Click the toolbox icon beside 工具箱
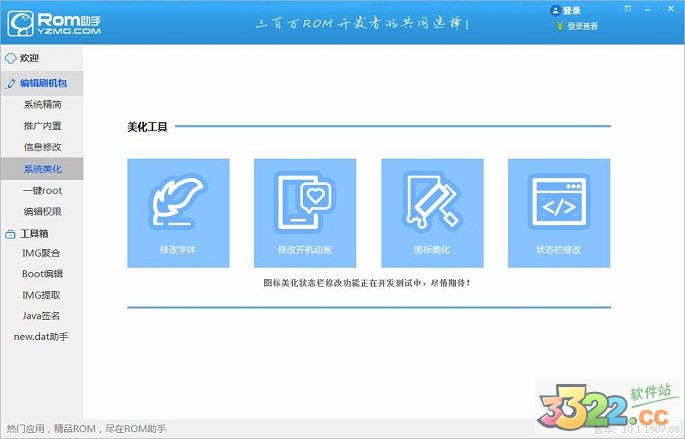The width and height of the screenshot is (685, 439). pyautogui.click(x=10, y=234)
